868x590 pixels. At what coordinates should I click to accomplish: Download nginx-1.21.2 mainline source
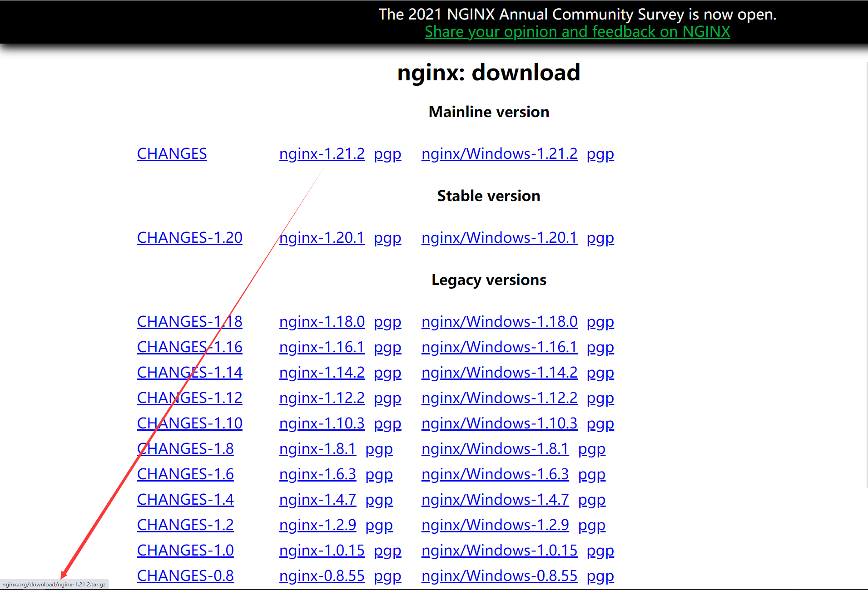click(322, 154)
